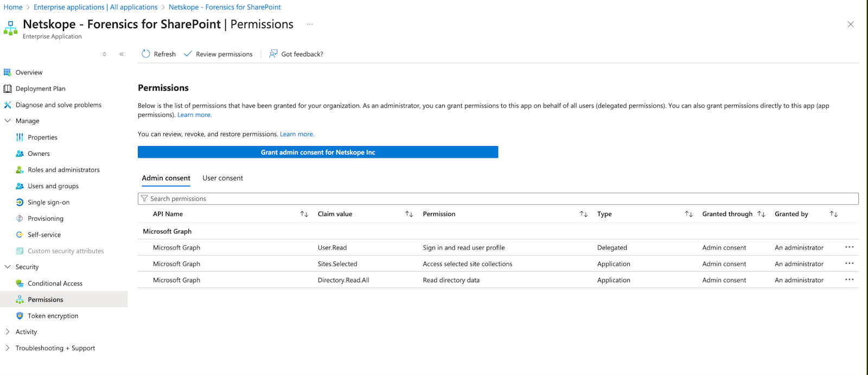Screen dimensions: 868x375
Task: Click the Delegated type cell
Action: pyautogui.click(x=612, y=247)
